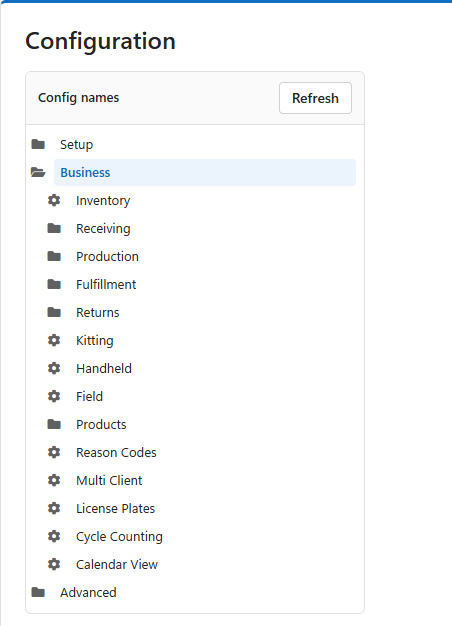The height and width of the screenshot is (626, 452).
Task: Click the gear icon beside Field
Action: [54, 396]
